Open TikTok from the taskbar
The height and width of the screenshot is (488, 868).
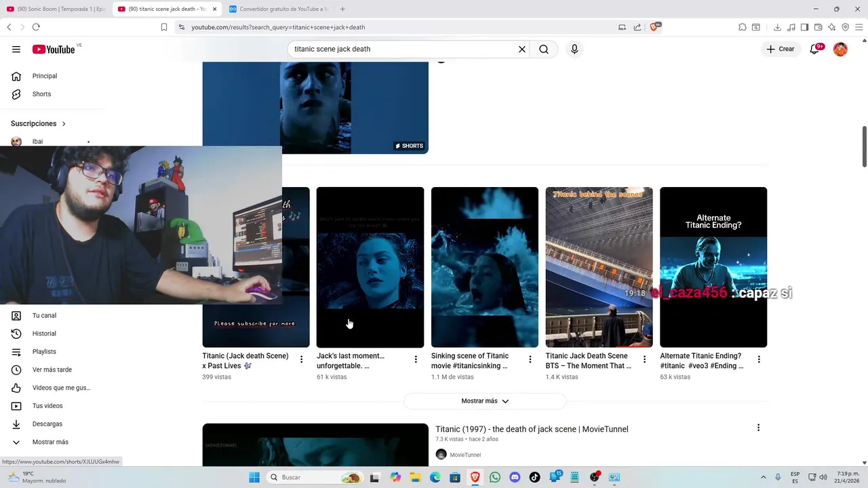click(534, 477)
